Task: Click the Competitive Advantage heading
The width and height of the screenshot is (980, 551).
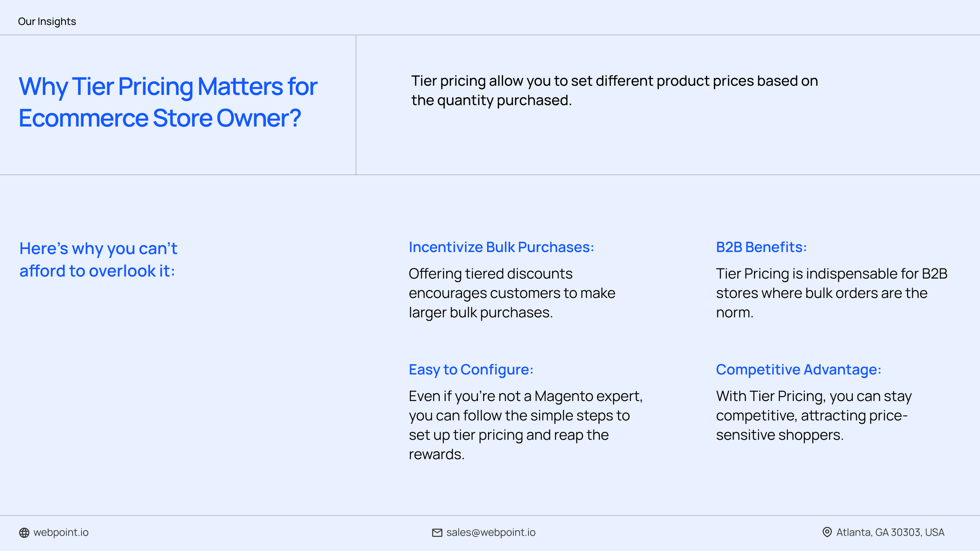Action: pos(799,370)
